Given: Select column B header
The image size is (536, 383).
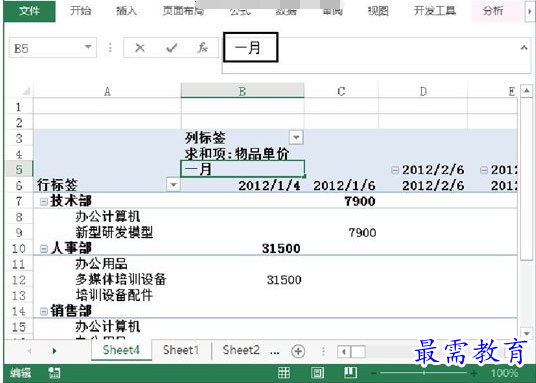Looking at the screenshot, I should tap(242, 91).
